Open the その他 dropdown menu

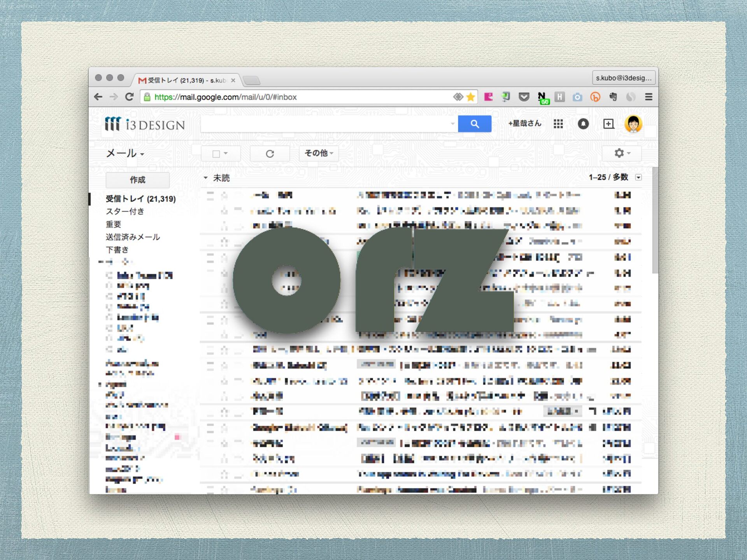pos(319,153)
